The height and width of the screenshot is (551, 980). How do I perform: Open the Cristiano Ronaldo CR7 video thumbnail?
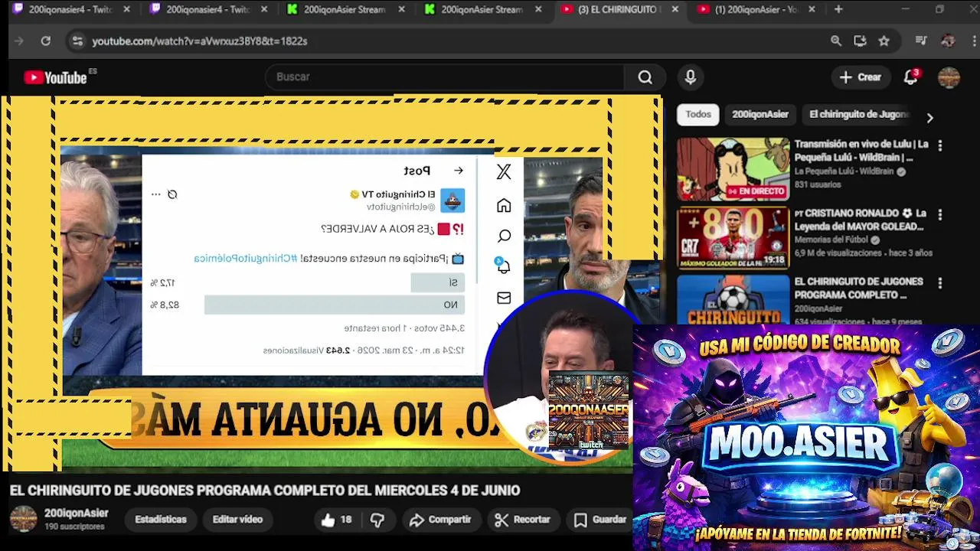(x=733, y=238)
